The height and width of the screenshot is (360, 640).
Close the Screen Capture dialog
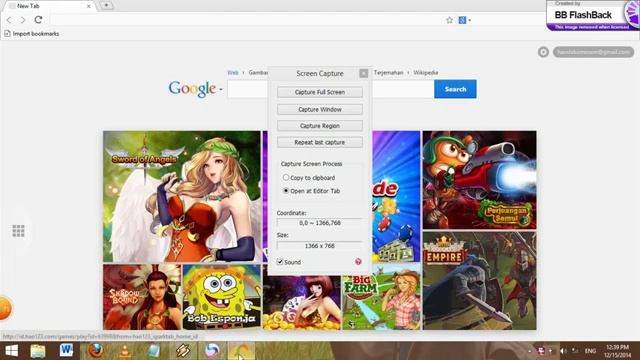click(363, 73)
